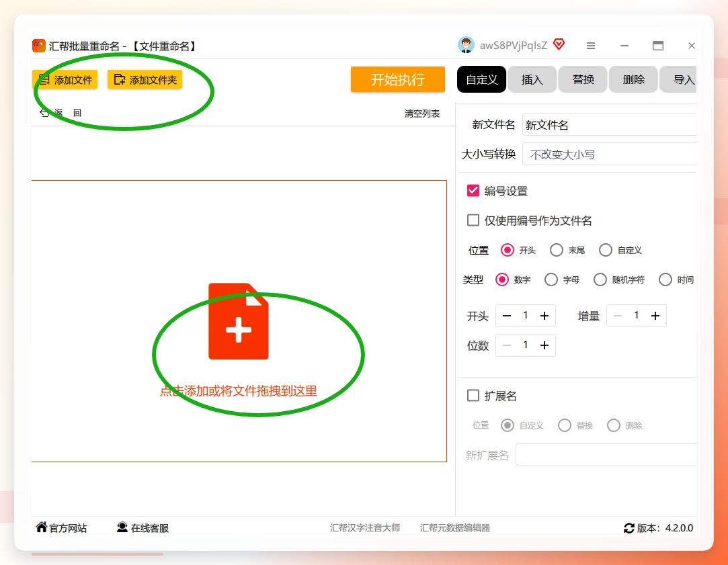Click the 开始执行 button

pos(397,79)
